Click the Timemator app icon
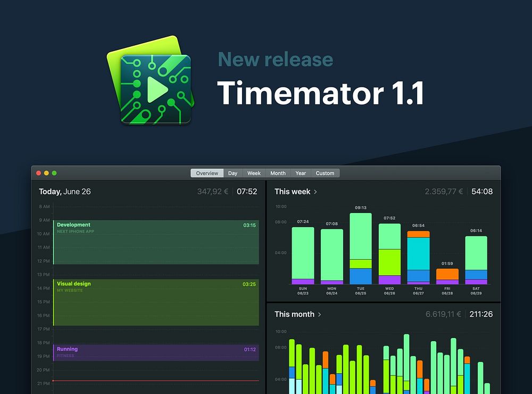 coord(151,80)
